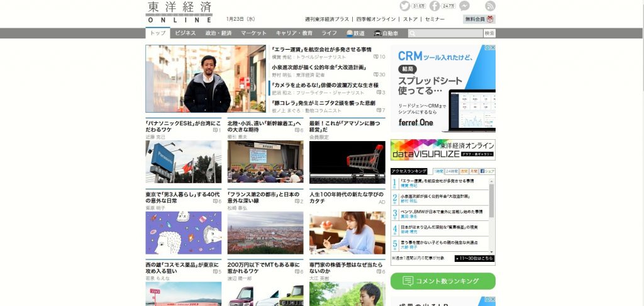Open comment count 6 on 北陸・小浜 article
This screenshot has width=644, height=306.
[299, 130]
